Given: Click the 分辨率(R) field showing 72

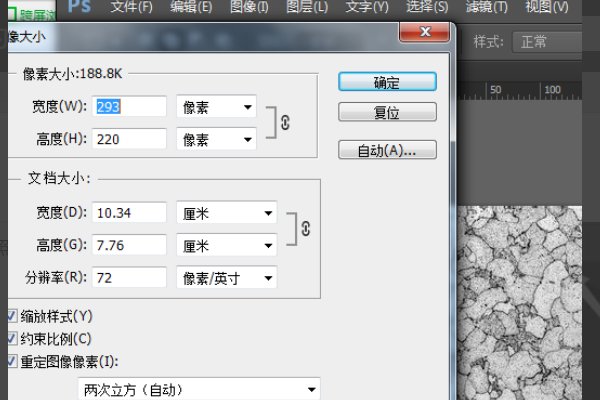Looking at the screenshot, I should click(x=129, y=278).
